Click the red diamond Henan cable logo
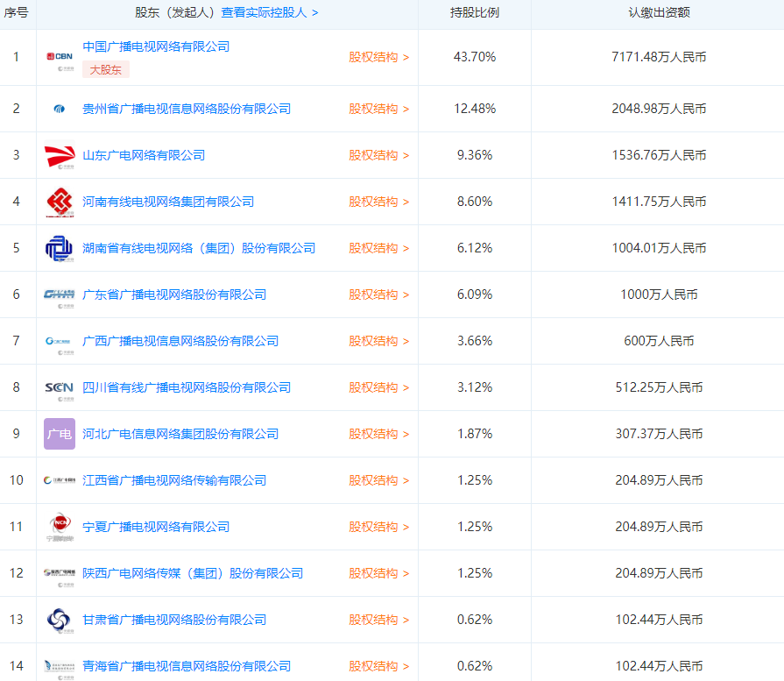Screen dimensions: 784x681 60,202
